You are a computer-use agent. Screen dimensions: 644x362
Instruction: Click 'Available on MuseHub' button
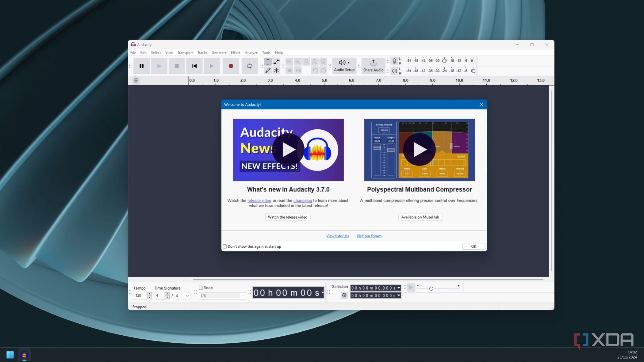pyautogui.click(x=420, y=217)
